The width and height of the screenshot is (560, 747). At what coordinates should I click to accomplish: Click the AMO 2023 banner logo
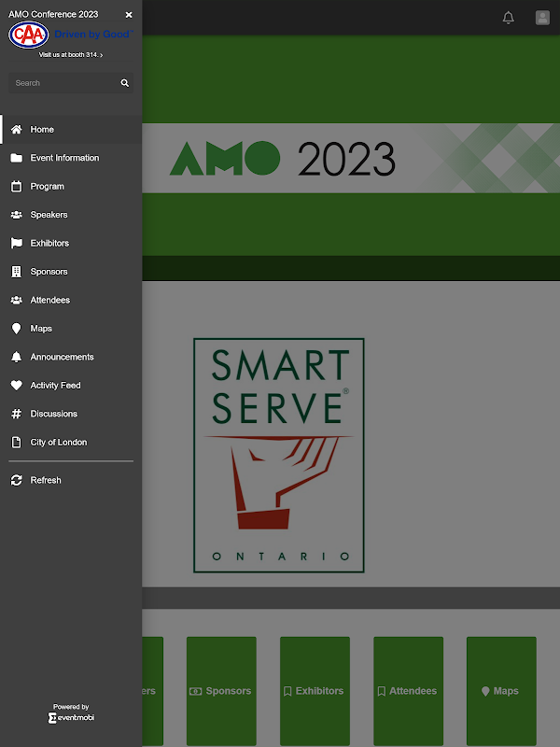click(283, 158)
